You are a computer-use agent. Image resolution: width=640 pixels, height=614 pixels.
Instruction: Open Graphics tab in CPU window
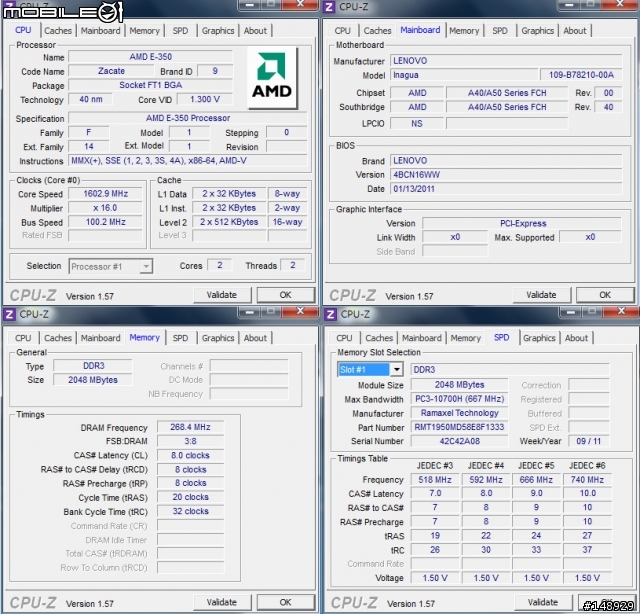(218, 31)
